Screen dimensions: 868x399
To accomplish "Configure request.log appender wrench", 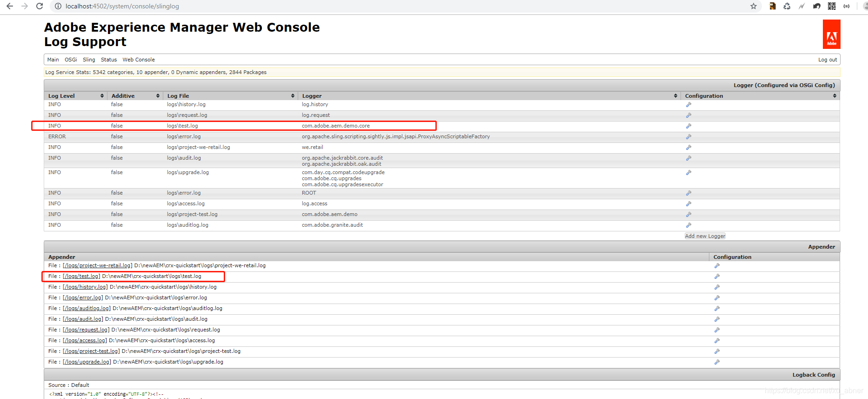I will [x=717, y=330].
